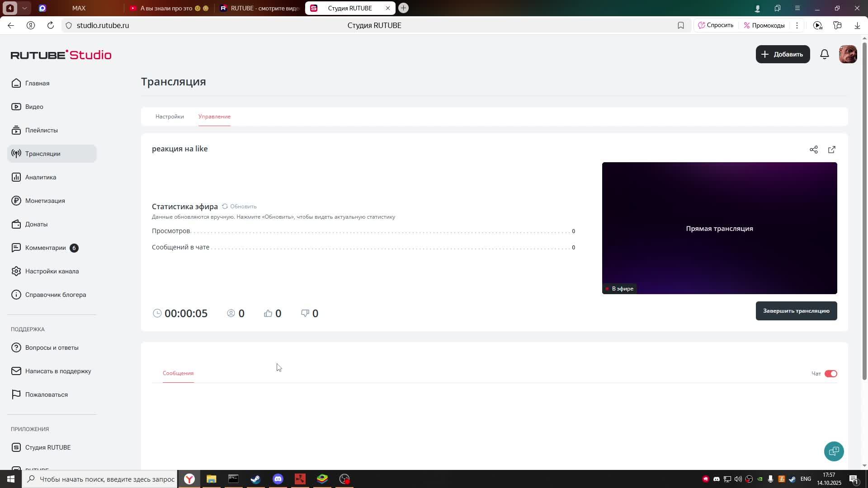Viewport: 868px width, 488px height.
Task: Open Написать в поддержку link
Action: (x=58, y=371)
